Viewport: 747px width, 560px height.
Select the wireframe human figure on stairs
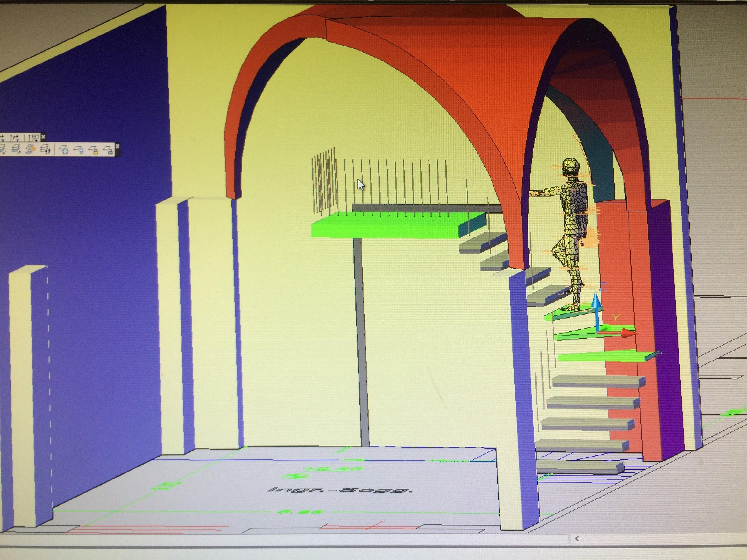tap(567, 233)
